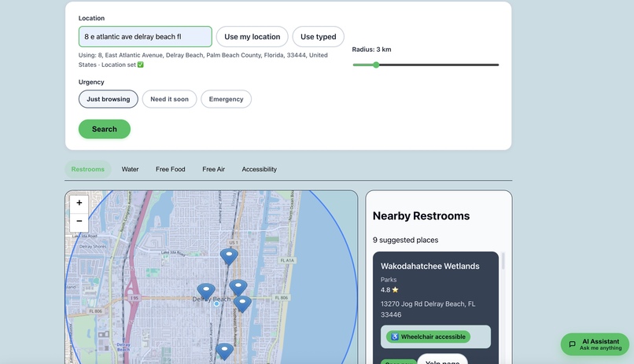This screenshot has width=634, height=364.
Task: Click the Wheelchair accessible badge
Action: [x=428, y=336]
